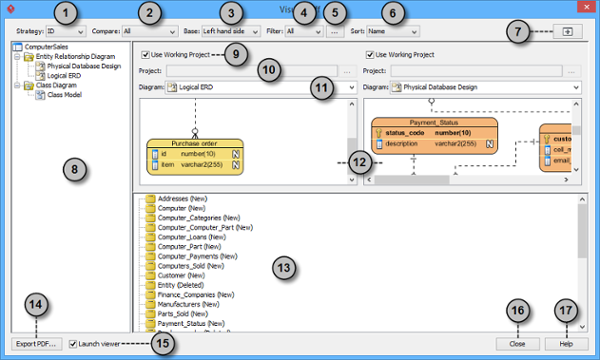Screen dimensions: 600x360
Task: Collapse the Class Diagram tree node
Action: coord(17,85)
